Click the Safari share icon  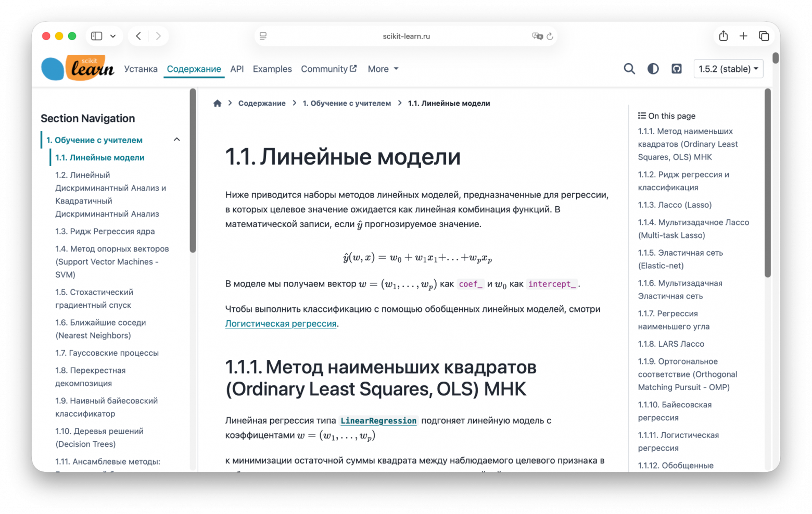[723, 36]
